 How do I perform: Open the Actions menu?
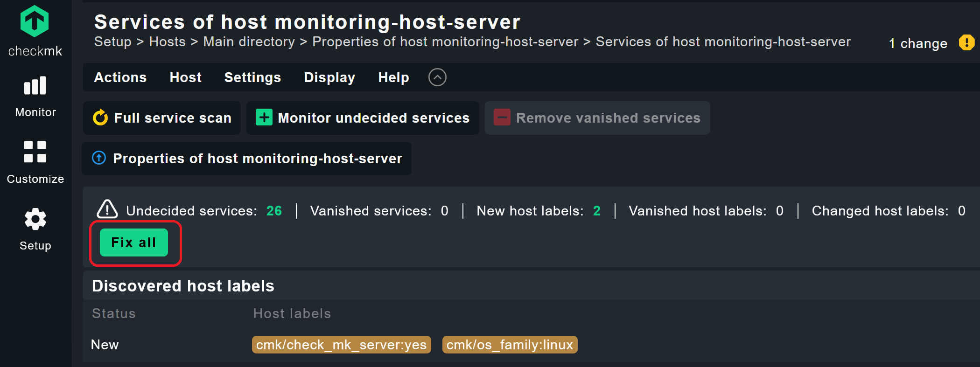coord(120,77)
